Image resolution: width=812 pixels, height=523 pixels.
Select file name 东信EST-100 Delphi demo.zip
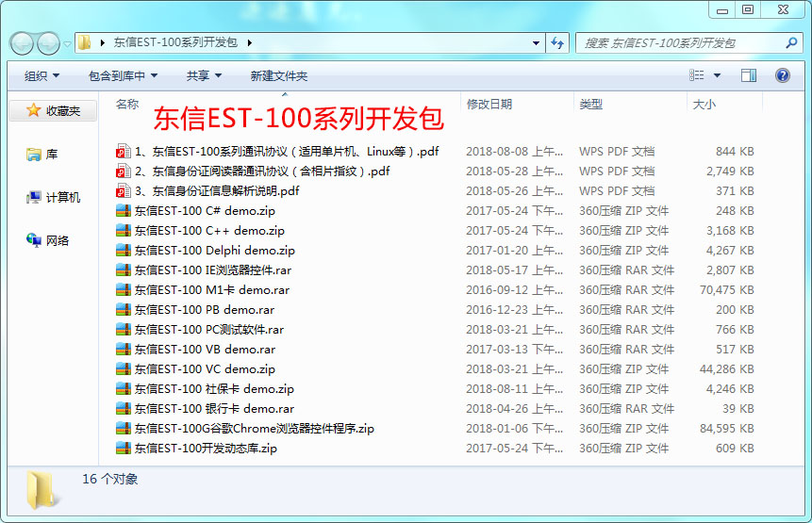(215, 251)
